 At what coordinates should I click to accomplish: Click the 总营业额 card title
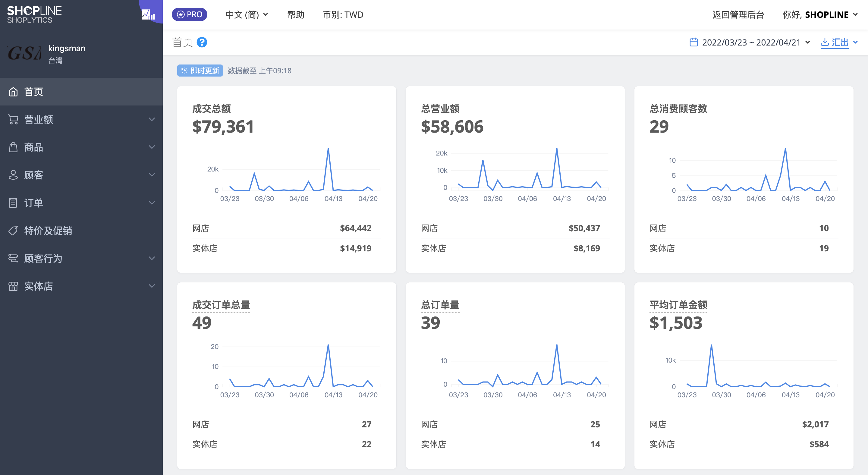click(x=440, y=109)
